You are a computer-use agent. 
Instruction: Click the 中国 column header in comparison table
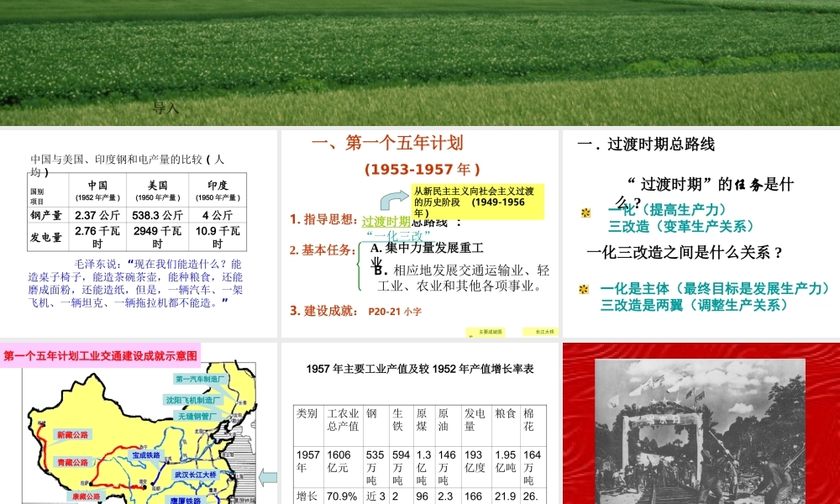97,190
